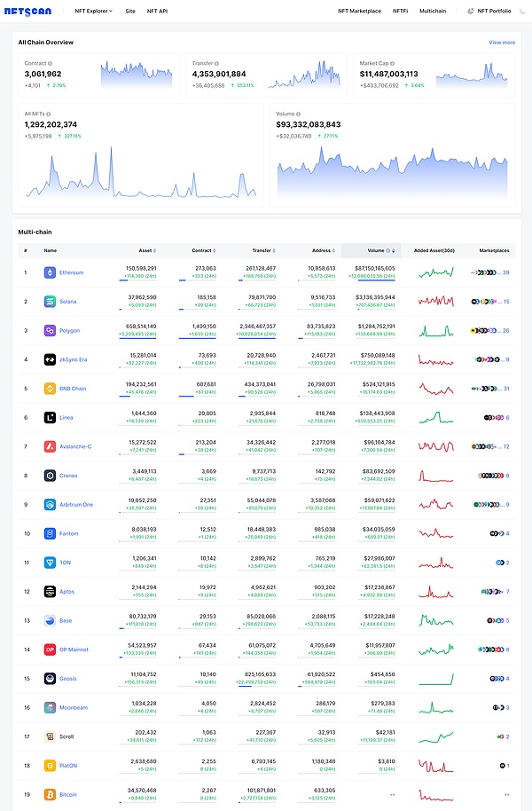Viewport: 532px width, 811px height.
Task: Open the NFT Marketplace menu item
Action: point(359,11)
